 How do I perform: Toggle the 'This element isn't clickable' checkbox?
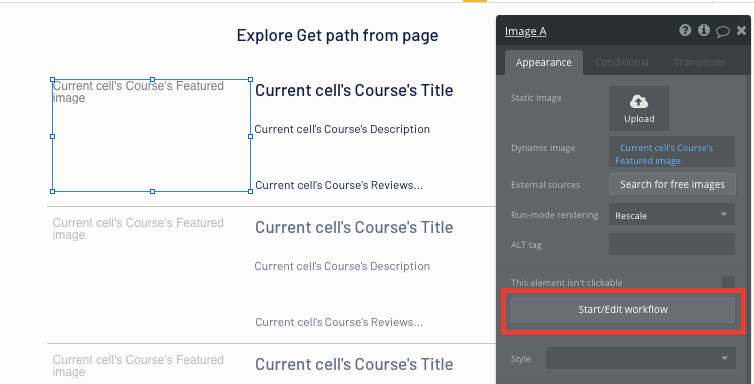coord(728,283)
